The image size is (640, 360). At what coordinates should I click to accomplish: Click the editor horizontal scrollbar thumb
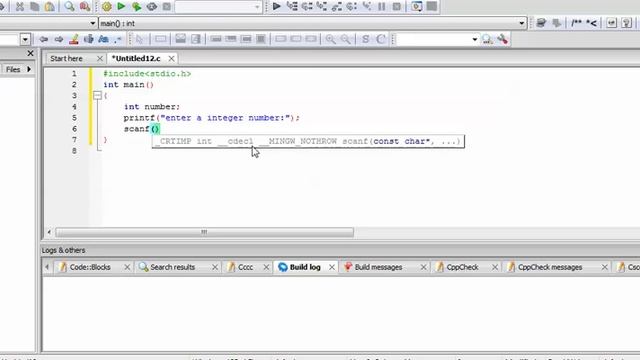(x=204, y=232)
